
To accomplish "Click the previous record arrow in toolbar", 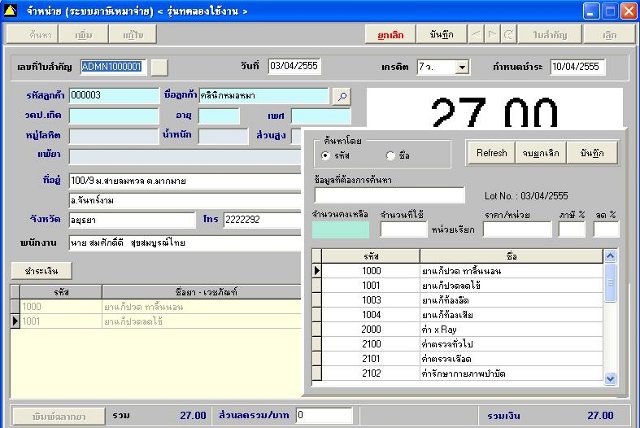I will click(x=476, y=34).
